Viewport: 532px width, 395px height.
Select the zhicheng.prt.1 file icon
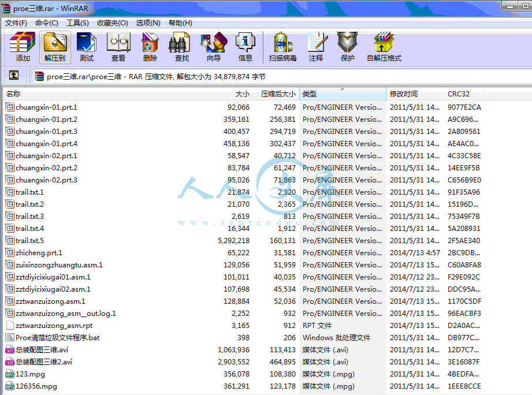[x=10, y=252]
